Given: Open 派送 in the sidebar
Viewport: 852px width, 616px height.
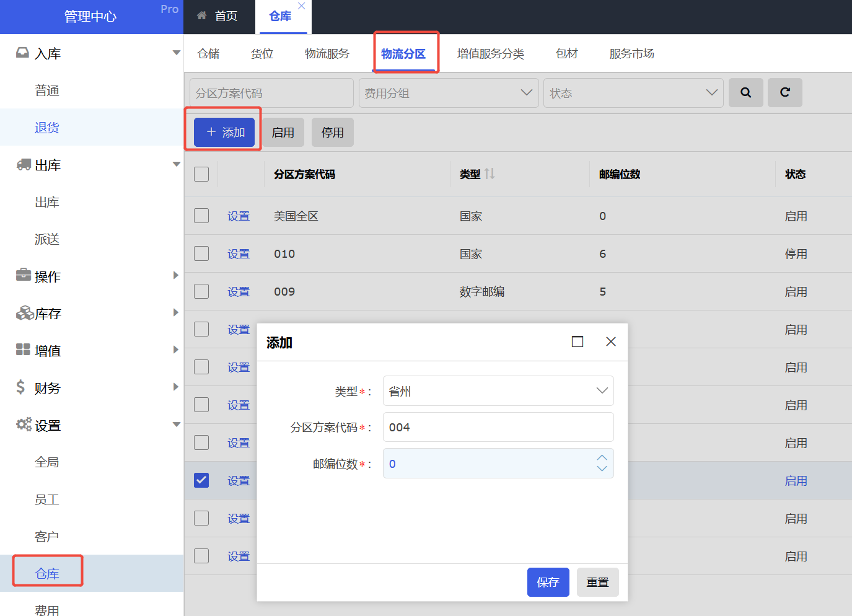Looking at the screenshot, I should coord(47,239).
